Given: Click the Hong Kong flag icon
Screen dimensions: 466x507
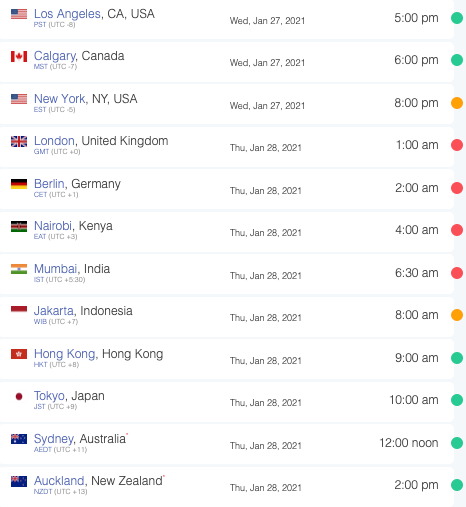Looking at the screenshot, I should click(x=19, y=354).
